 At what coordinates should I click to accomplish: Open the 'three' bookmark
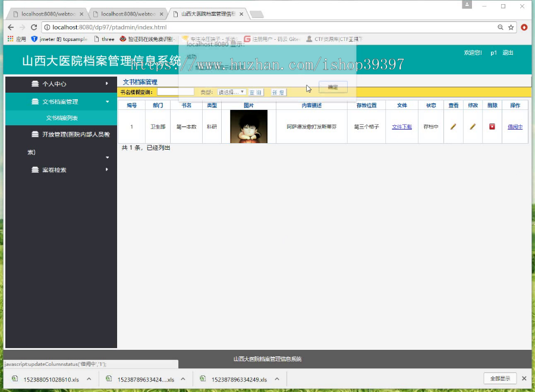click(x=104, y=39)
